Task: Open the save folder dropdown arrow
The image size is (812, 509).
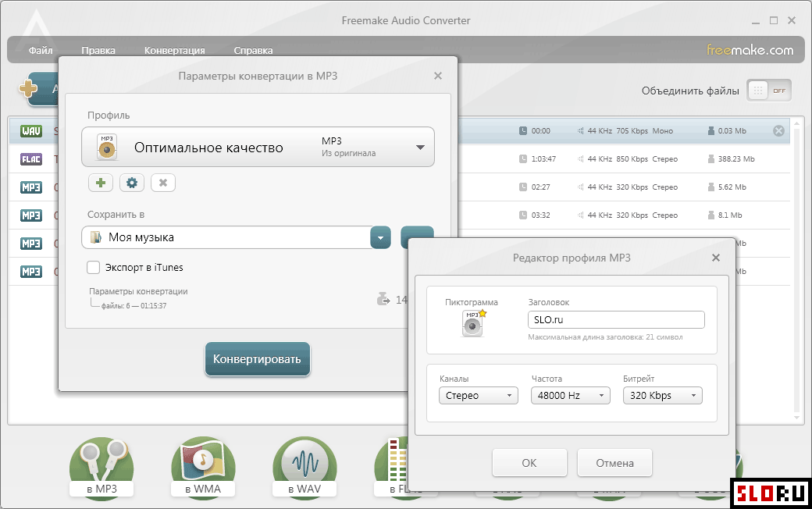Action: coord(381,238)
